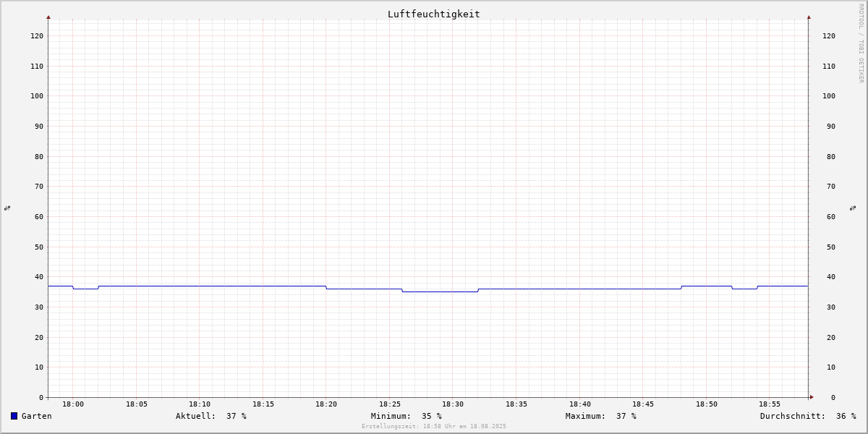Viewport: 868px width, 434px height.
Task: Click the left axis 100 label
Action: point(37,95)
